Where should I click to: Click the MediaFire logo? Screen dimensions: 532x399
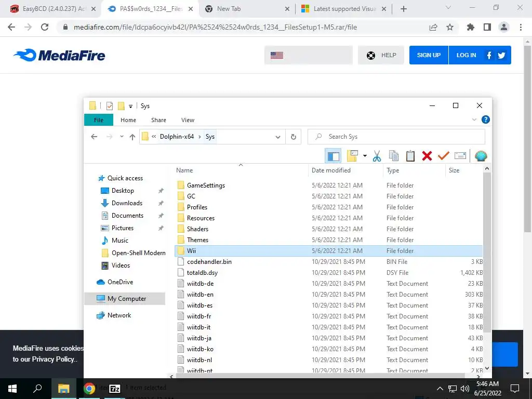(x=59, y=55)
